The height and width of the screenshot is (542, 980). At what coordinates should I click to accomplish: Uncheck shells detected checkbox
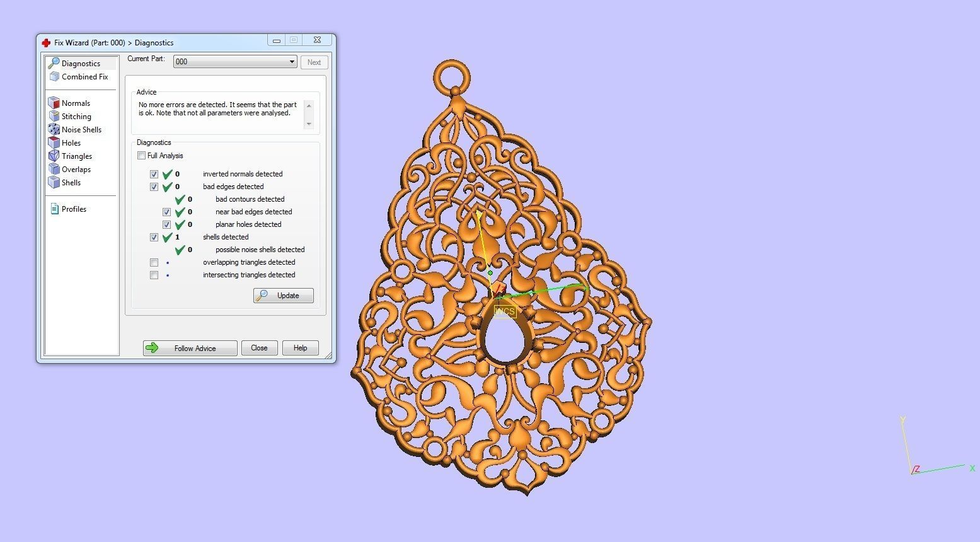click(x=154, y=237)
